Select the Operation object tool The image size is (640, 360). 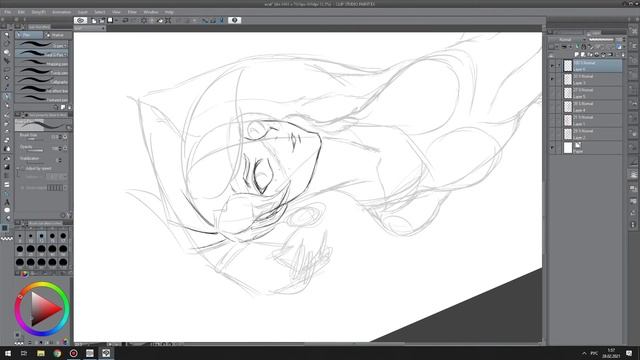click(x=7, y=52)
